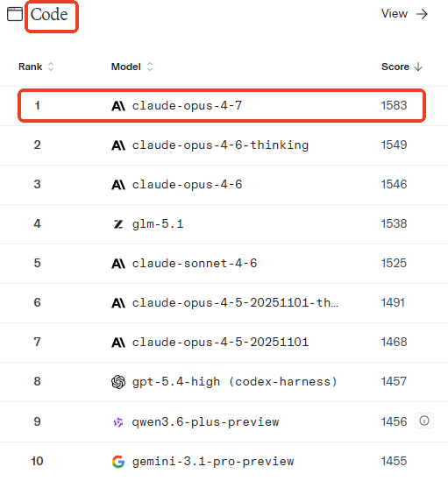Toggle Score column descending sort arrow
The width and height of the screenshot is (448, 481).
tap(418, 67)
